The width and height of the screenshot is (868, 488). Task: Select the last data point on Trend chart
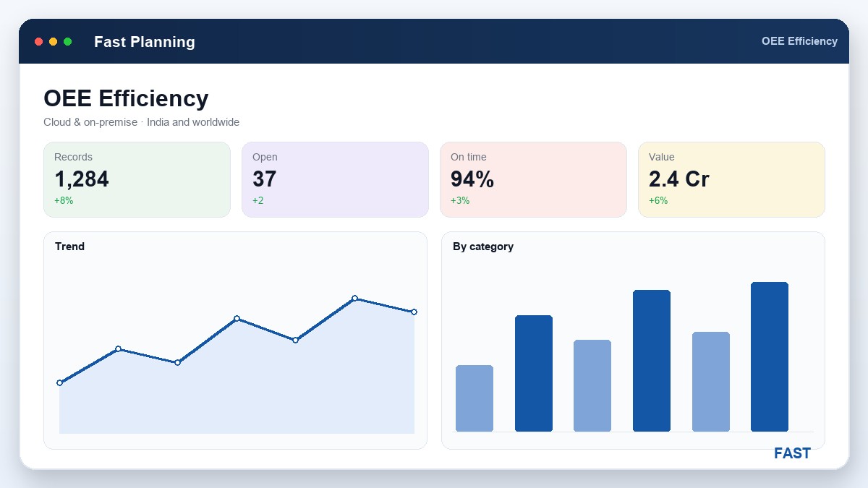tap(414, 312)
